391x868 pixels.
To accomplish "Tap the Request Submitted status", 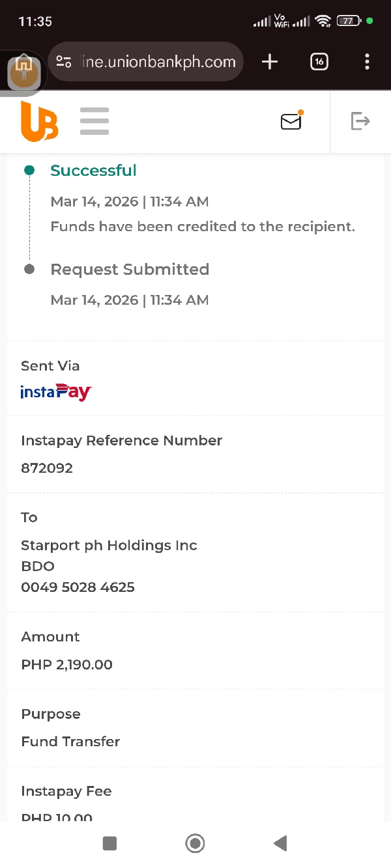I will [x=130, y=270].
